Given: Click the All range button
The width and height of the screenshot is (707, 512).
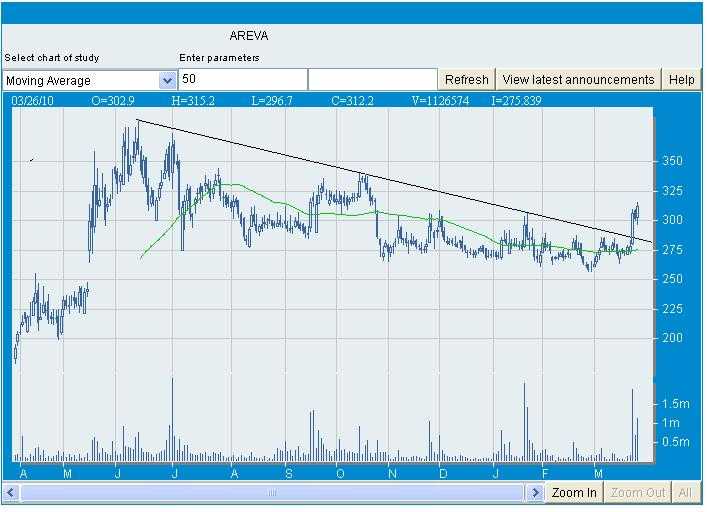Looking at the screenshot, I should coord(685,493).
